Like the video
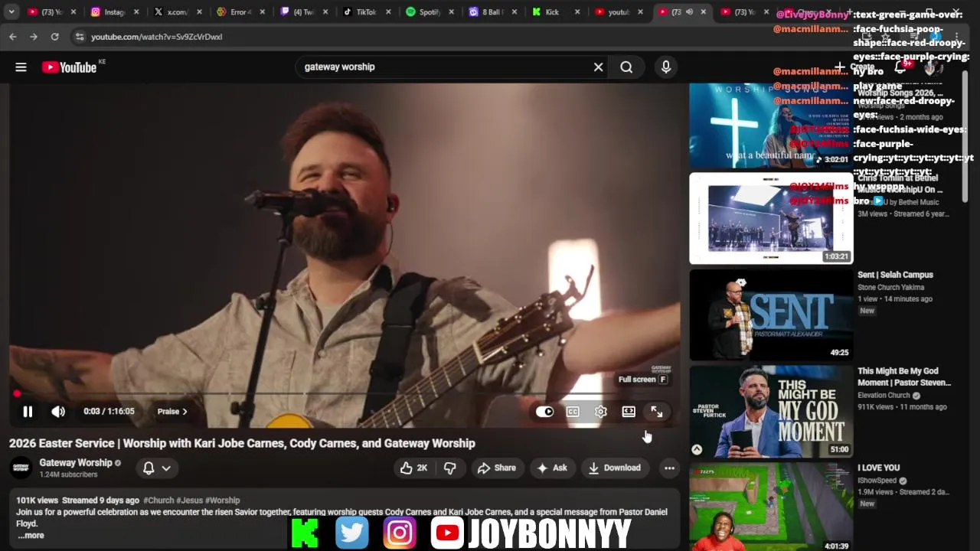The width and height of the screenshot is (980, 551). click(414, 468)
